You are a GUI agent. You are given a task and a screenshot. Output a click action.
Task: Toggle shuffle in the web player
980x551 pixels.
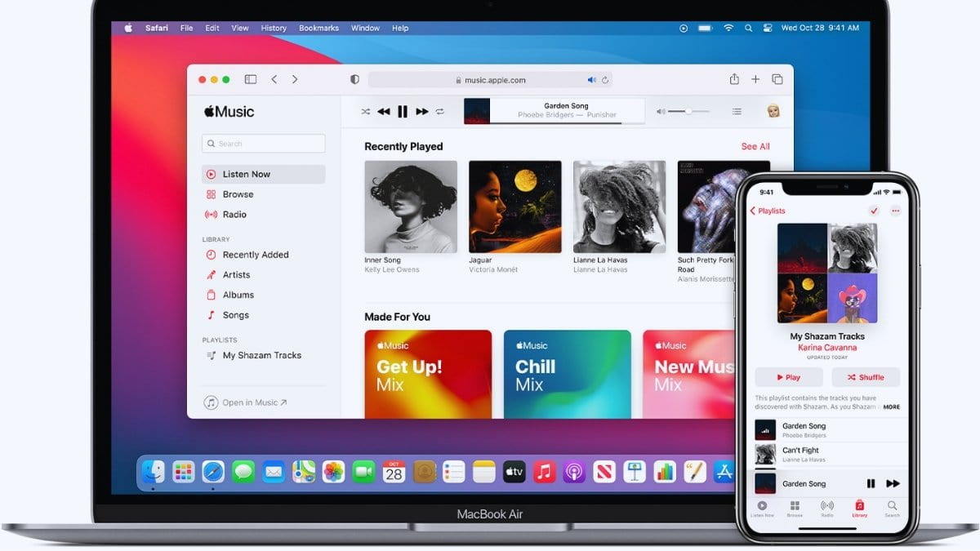(x=365, y=111)
